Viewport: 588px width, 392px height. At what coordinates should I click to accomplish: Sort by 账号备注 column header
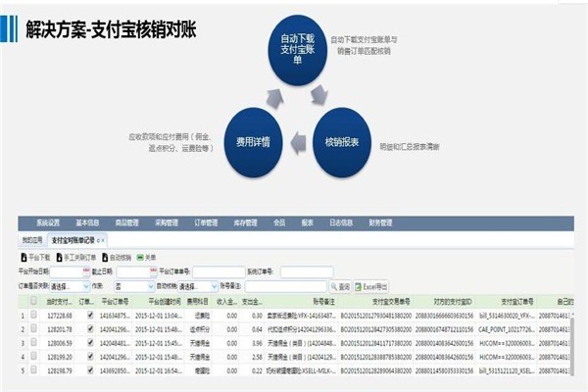(x=323, y=302)
